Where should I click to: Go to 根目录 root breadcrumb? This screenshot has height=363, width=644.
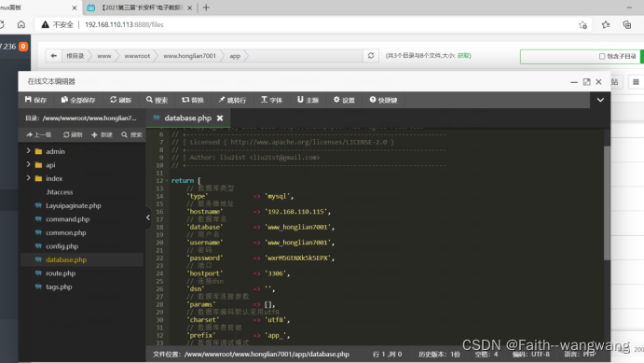coord(75,56)
